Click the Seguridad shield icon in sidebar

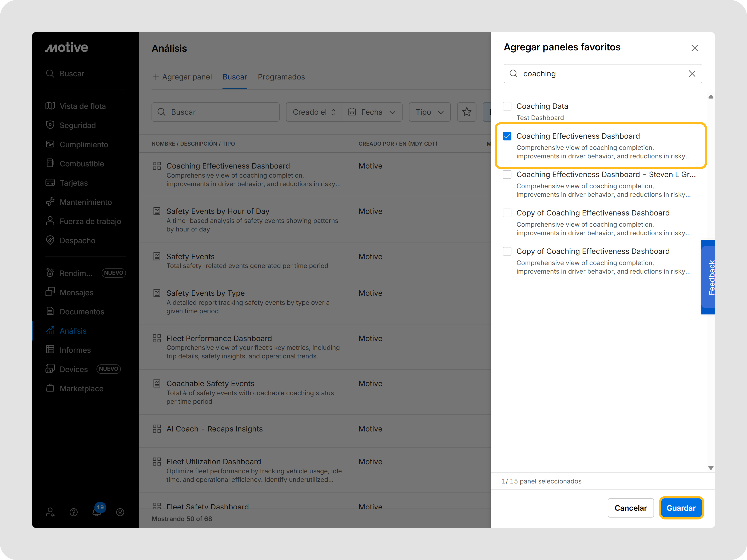coord(50,125)
